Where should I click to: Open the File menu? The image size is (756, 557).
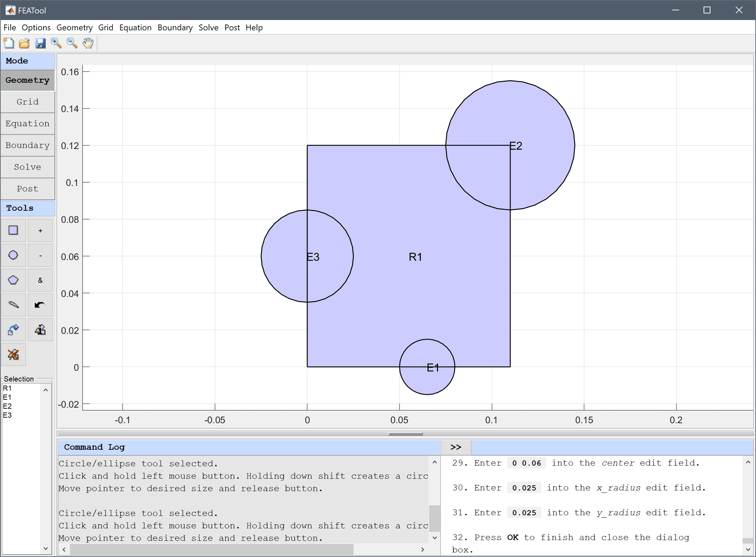point(10,27)
